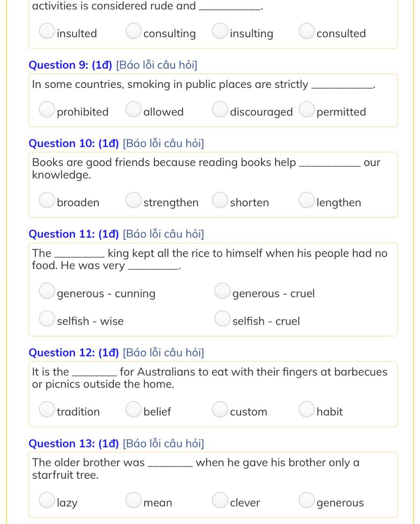Select 'broaden' for Question 10
The image size is (420, 524).
(47, 200)
